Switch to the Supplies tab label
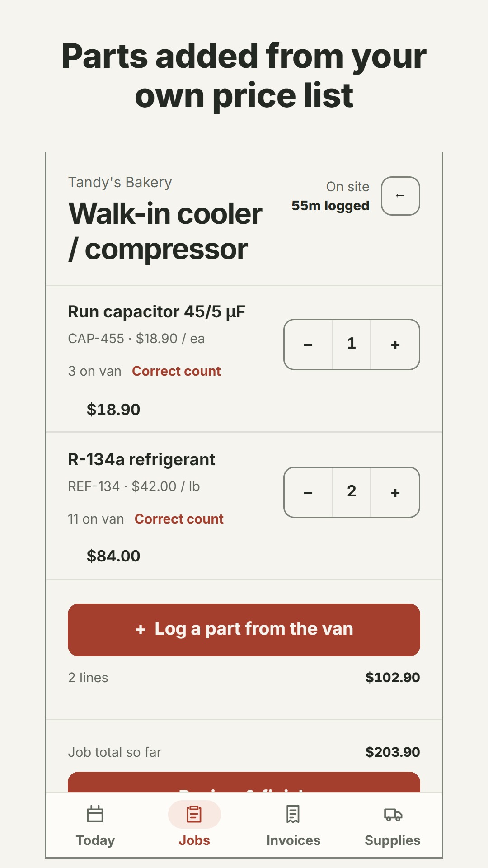Screen dimensions: 488x868 click(x=393, y=840)
